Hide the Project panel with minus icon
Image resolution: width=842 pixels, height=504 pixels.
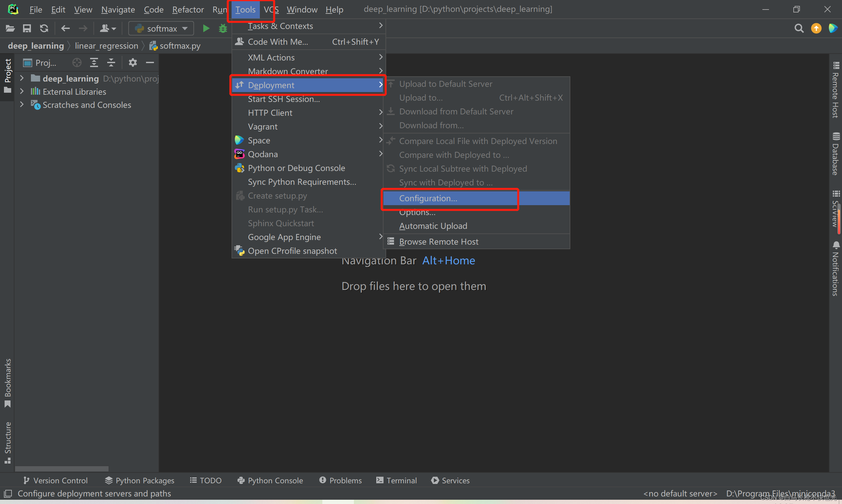(150, 62)
